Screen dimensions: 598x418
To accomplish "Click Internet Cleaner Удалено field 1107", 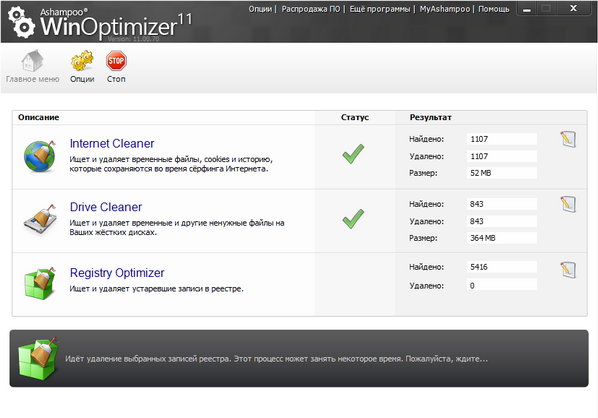I will (x=502, y=156).
